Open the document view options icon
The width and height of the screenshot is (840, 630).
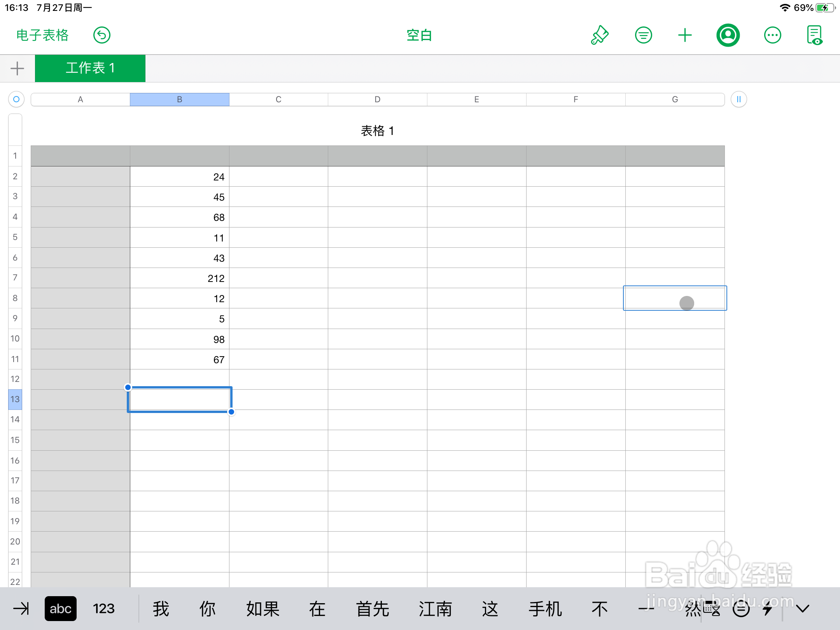[815, 35]
